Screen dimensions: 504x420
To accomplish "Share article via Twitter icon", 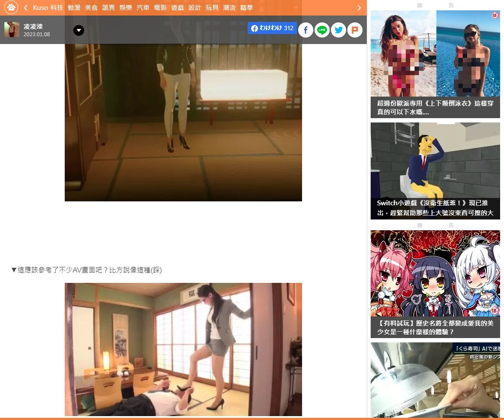I will coord(338,30).
